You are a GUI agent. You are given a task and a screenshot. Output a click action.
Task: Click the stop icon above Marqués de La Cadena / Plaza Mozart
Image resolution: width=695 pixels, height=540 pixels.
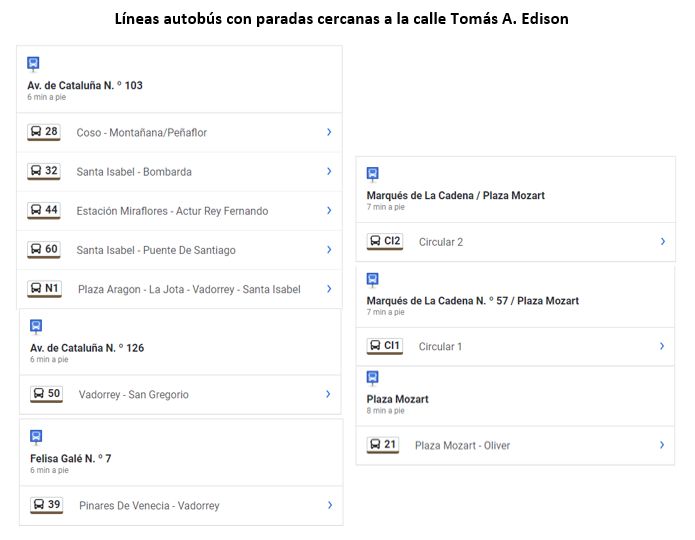coord(372,174)
